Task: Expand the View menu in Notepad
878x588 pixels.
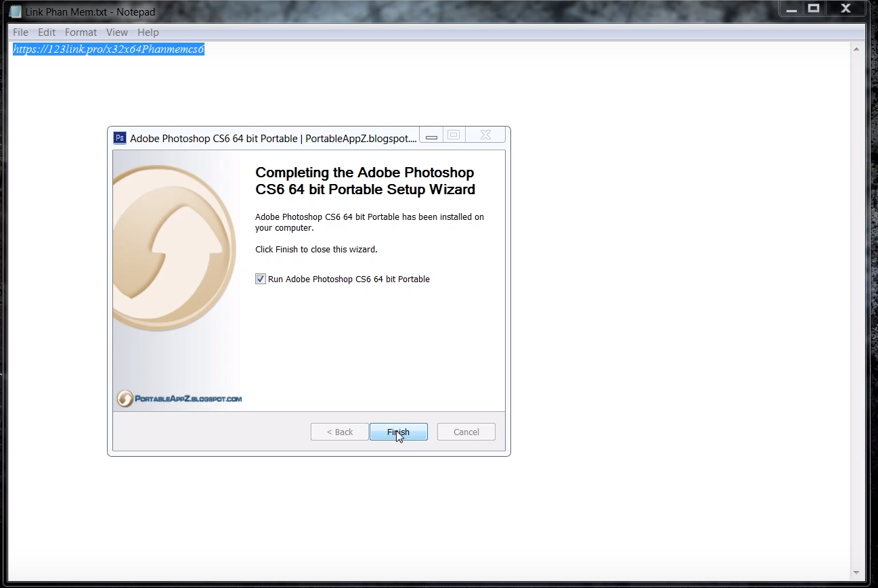Action: (x=116, y=32)
